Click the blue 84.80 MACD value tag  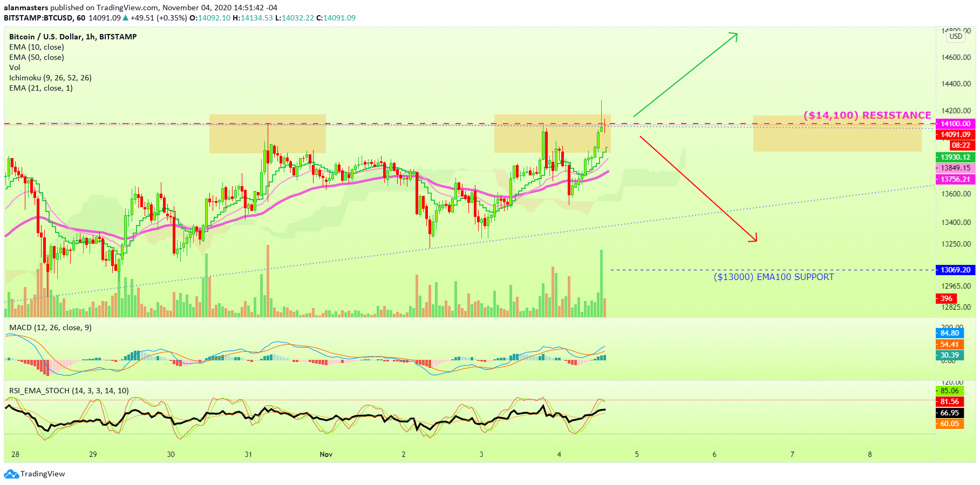[949, 333]
